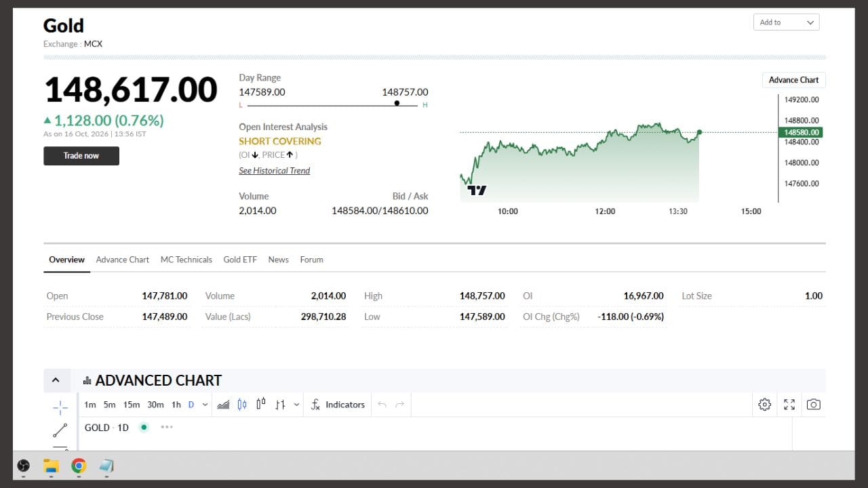868x488 pixels.
Task: Click the Trade now button
Action: 81,156
